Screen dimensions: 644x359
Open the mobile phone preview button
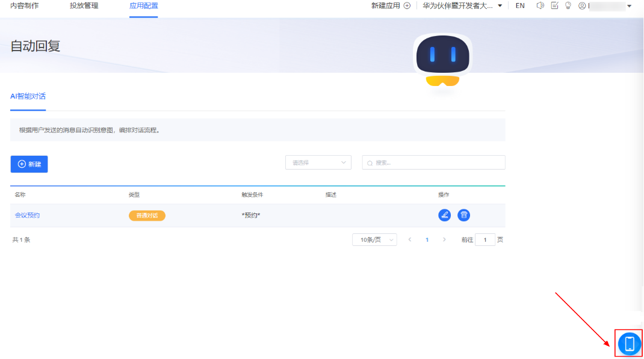click(629, 343)
